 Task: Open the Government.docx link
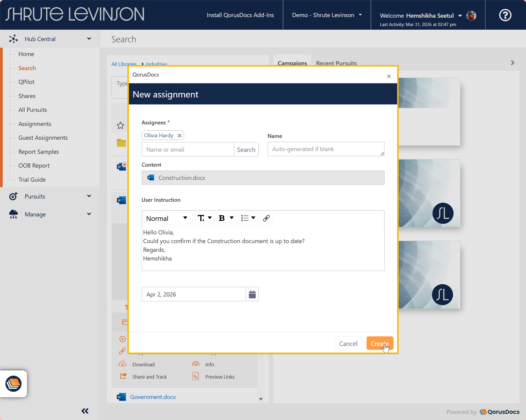[x=153, y=397]
